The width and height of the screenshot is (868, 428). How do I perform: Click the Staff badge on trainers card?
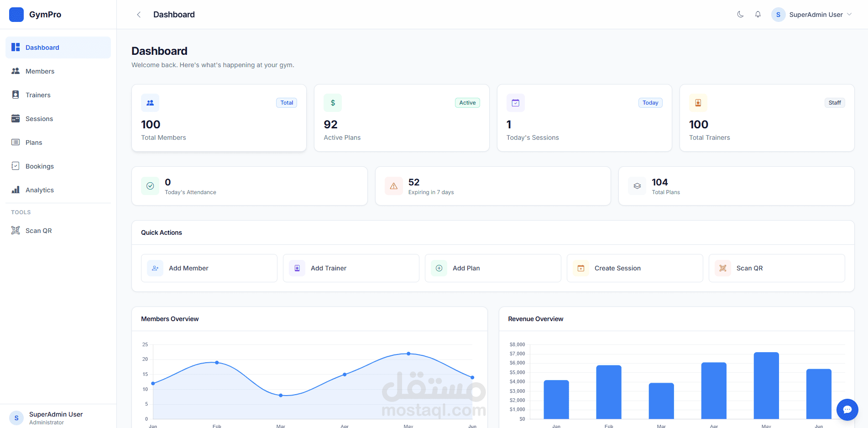835,103
